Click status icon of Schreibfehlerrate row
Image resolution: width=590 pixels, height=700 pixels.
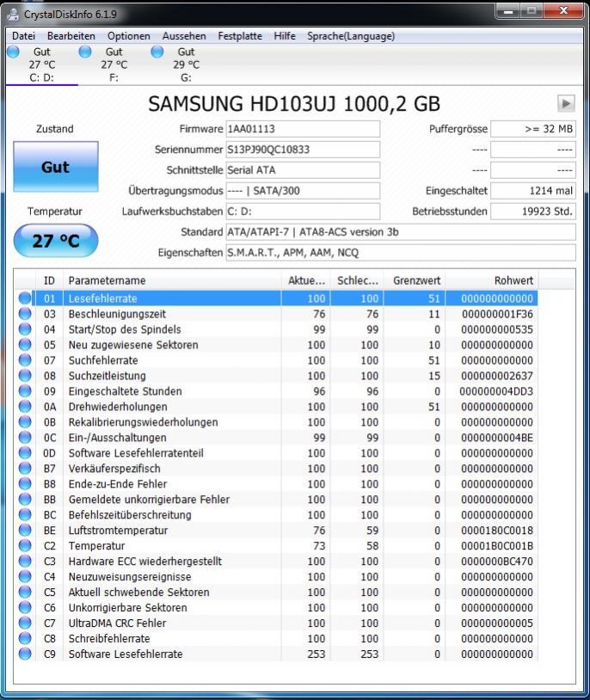point(25,638)
